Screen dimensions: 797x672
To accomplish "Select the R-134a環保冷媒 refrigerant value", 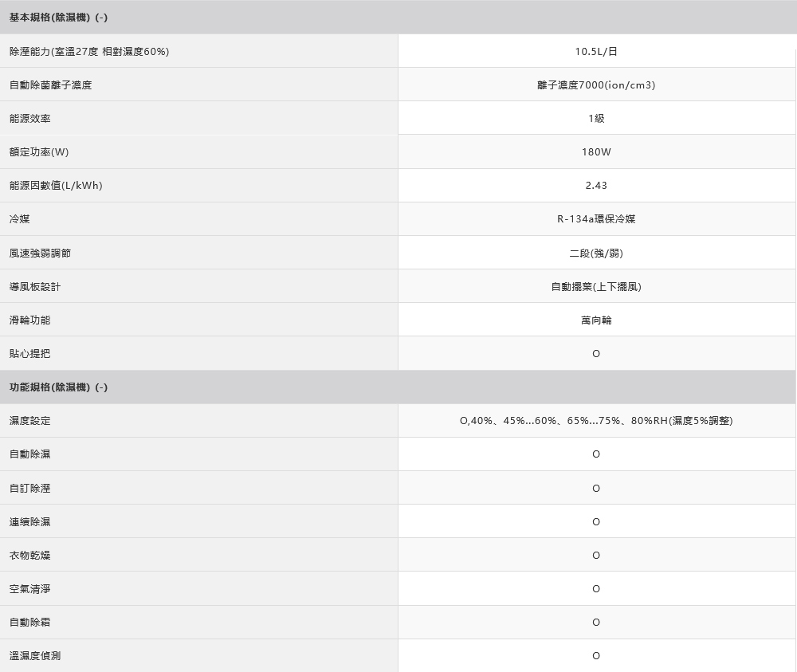I will point(596,219).
